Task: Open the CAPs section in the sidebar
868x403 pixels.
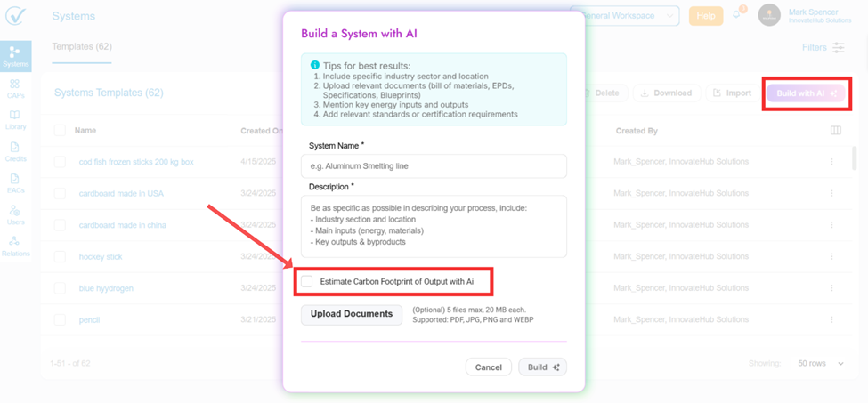Action: (15, 88)
